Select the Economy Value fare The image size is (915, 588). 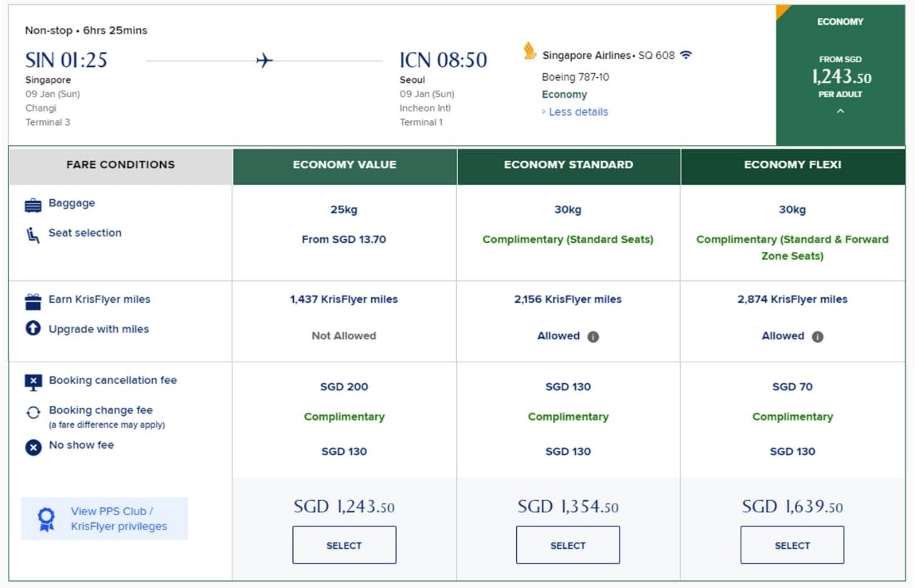point(344,545)
